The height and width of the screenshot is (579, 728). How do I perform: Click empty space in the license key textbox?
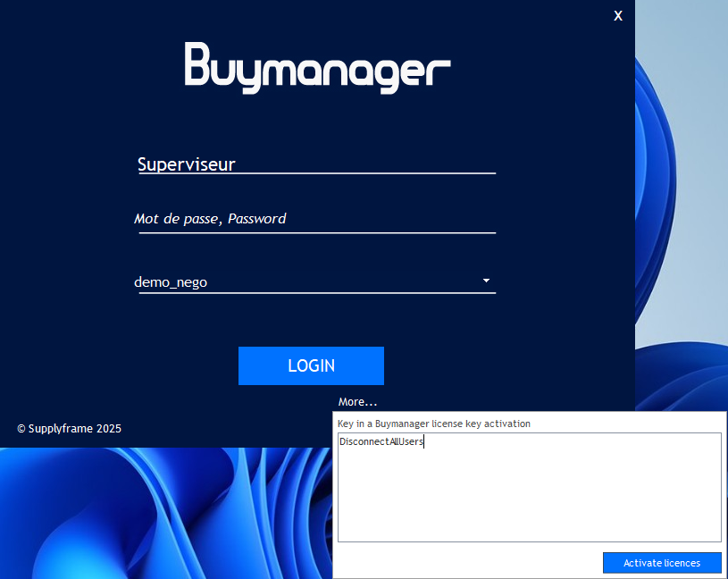click(527, 500)
